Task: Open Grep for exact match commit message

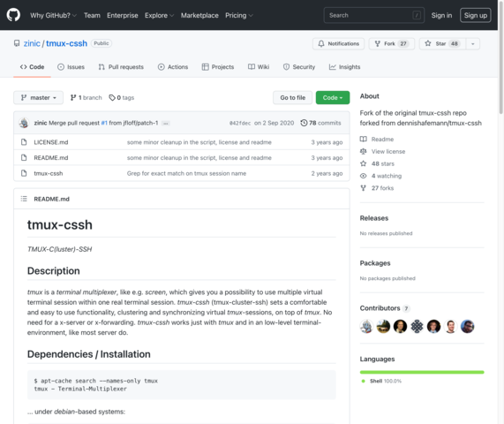Action: [x=186, y=173]
